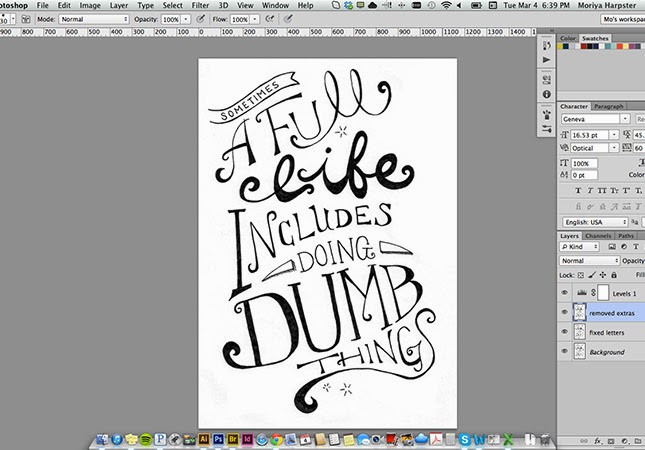The image size is (645, 450).
Task: Add a layer mask icon
Action: click(x=611, y=441)
